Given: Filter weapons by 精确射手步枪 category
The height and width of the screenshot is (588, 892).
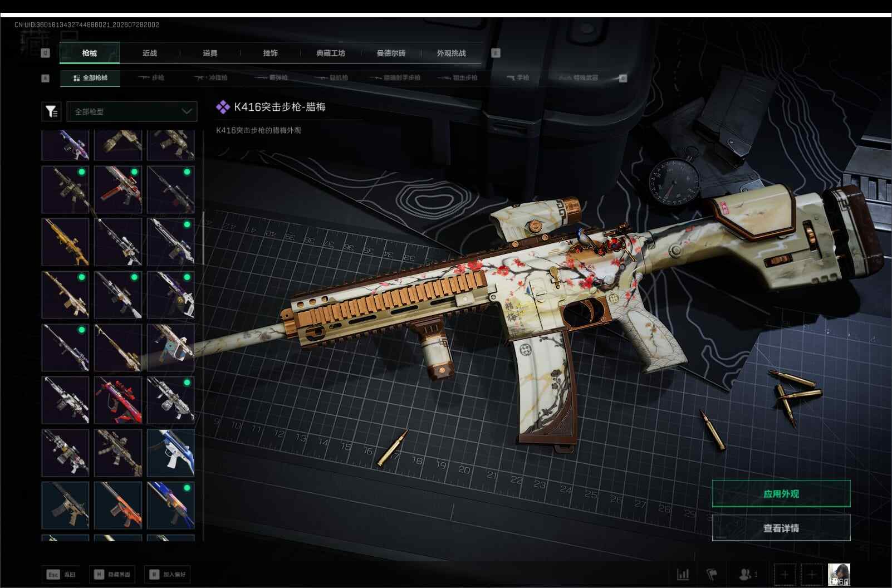Looking at the screenshot, I should 395,78.
